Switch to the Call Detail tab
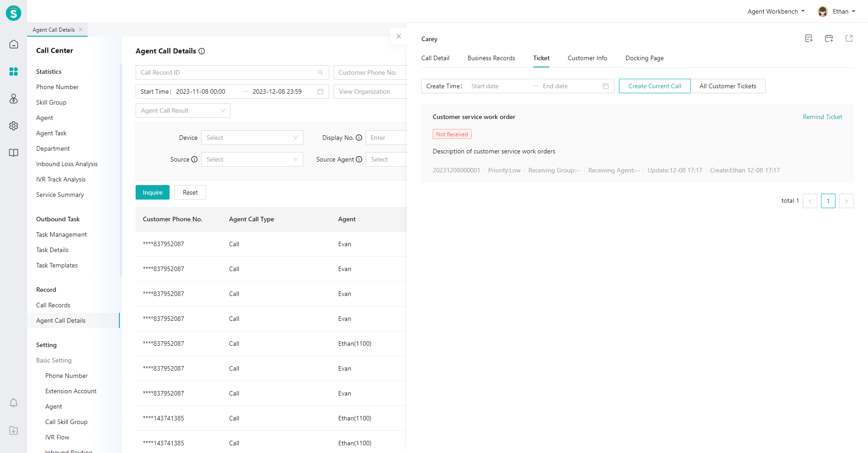 click(x=435, y=58)
